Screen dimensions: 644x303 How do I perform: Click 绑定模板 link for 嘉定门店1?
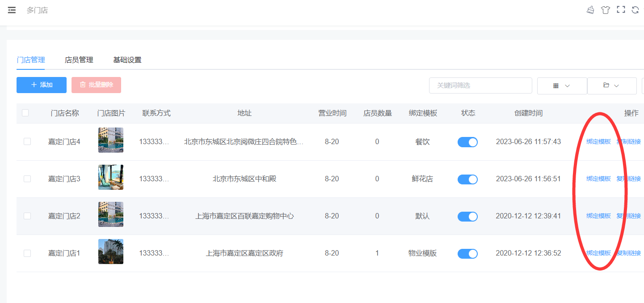598,253
